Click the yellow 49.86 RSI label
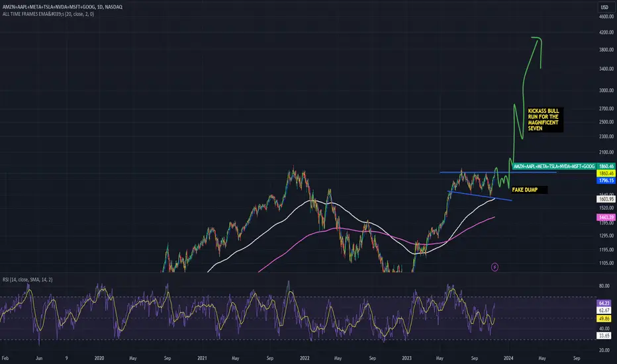Viewport: 617px width, 364px height. tap(604, 318)
